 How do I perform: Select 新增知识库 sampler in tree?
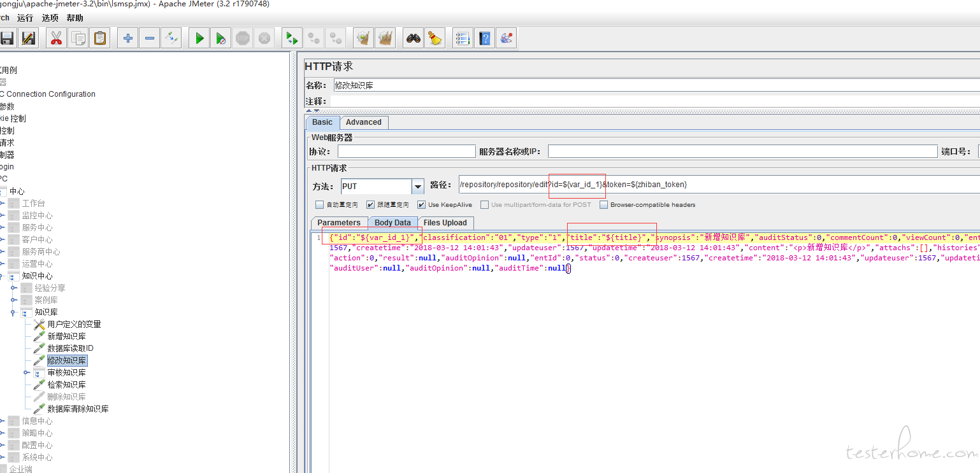pos(66,336)
